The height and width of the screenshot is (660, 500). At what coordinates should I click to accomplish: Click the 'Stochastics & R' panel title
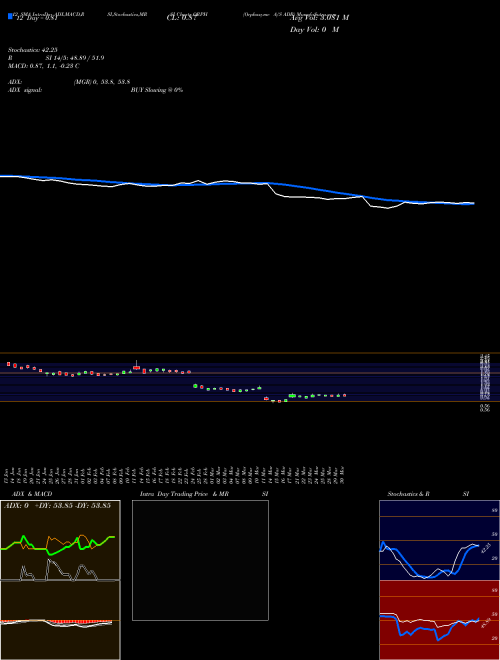(x=408, y=494)
